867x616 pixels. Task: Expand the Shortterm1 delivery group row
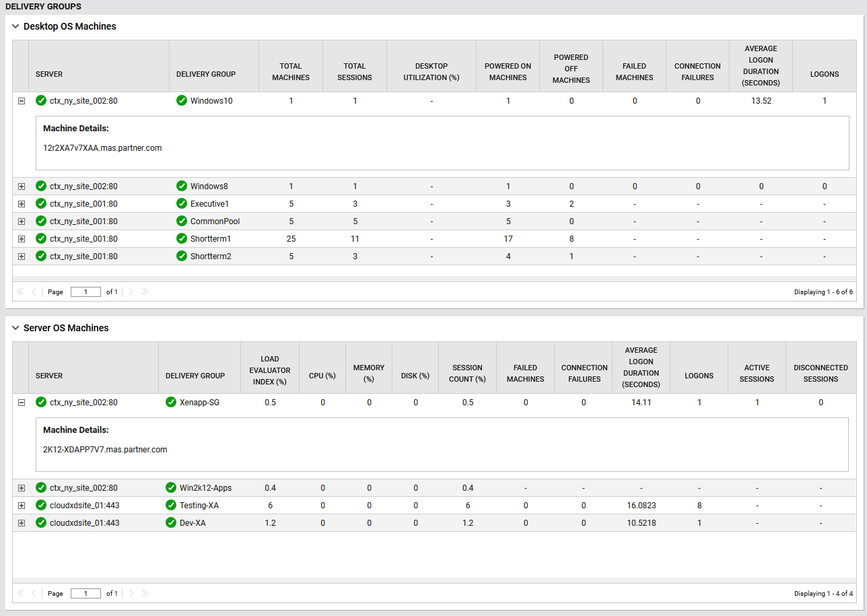[21, 238]
